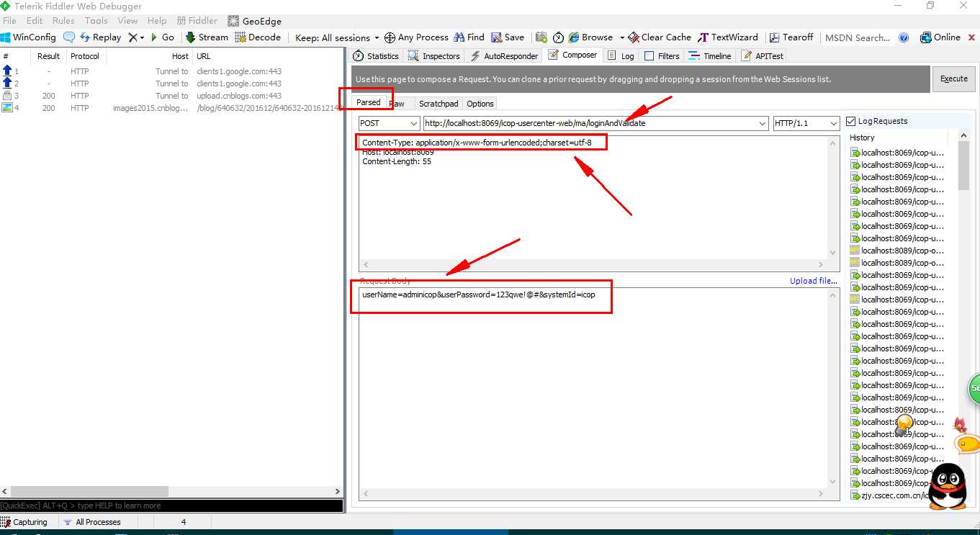The height and width of the screenshot is (535, 980).
Task: Click the QuickExec command input
Action: coord(171,505)
